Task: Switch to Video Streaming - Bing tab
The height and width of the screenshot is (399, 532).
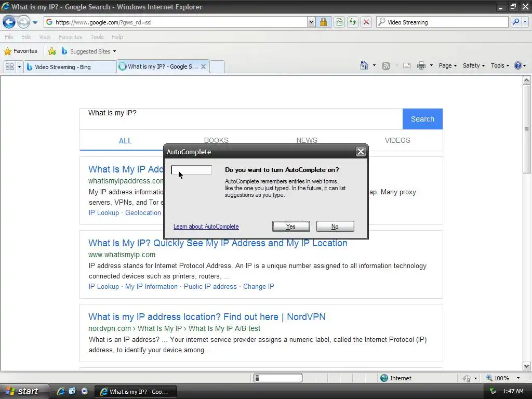Action: click(x=70, y=67)
